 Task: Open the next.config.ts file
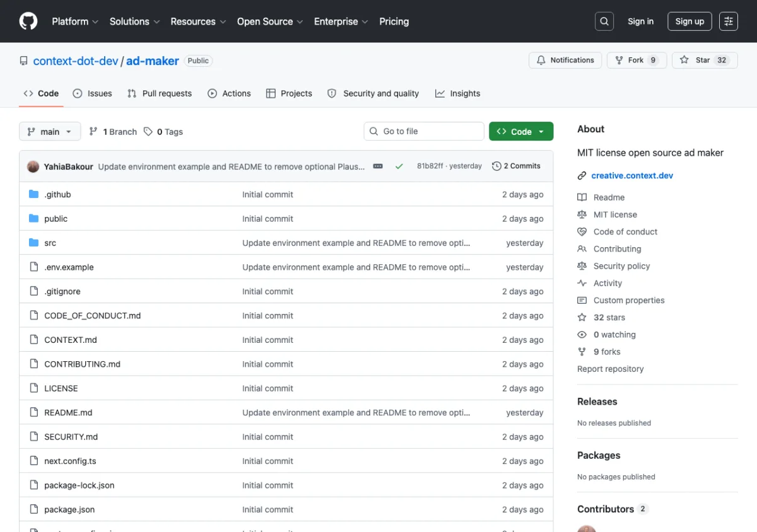coord(70,461)
